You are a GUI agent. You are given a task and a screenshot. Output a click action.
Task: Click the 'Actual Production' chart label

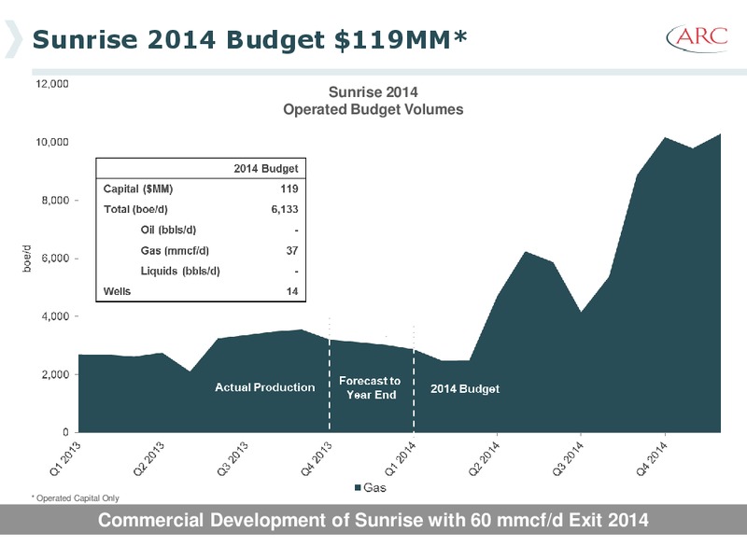(x=265, y=387)
